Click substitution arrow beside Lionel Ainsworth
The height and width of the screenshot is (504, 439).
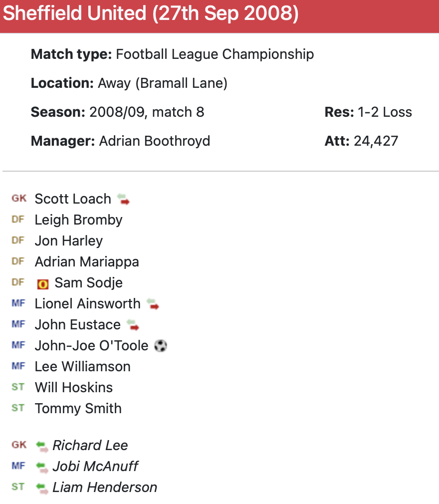pos(153,304)
